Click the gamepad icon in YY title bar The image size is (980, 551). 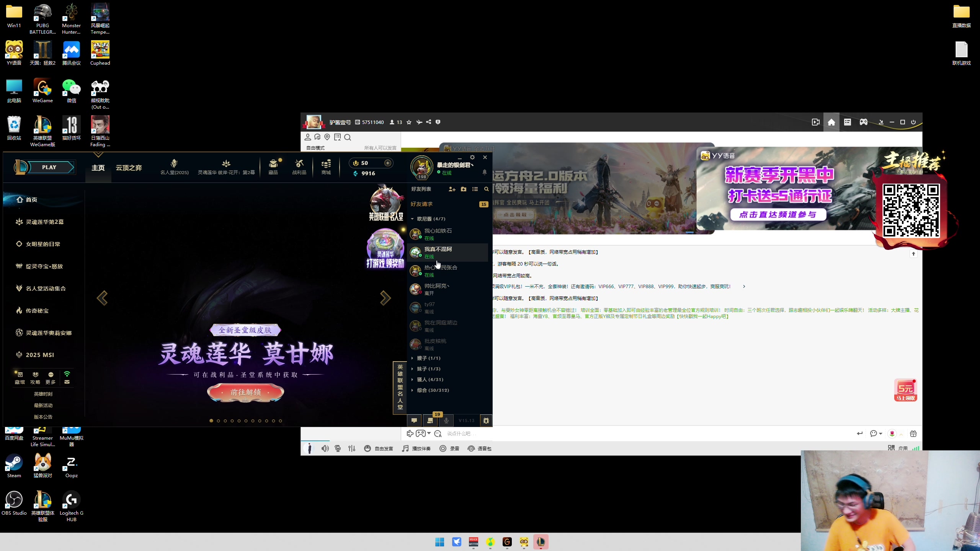(864, 122)
